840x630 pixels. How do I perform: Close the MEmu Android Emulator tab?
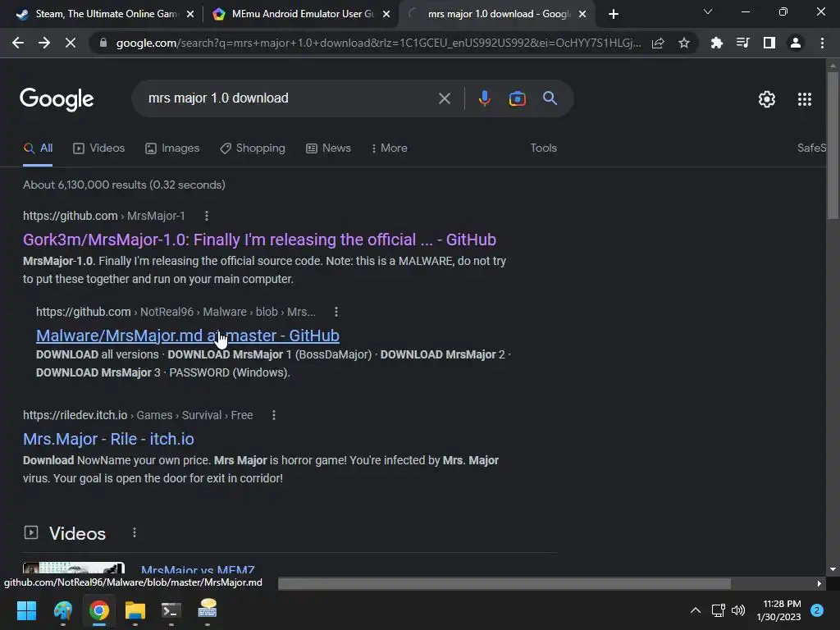pos(386,14)
